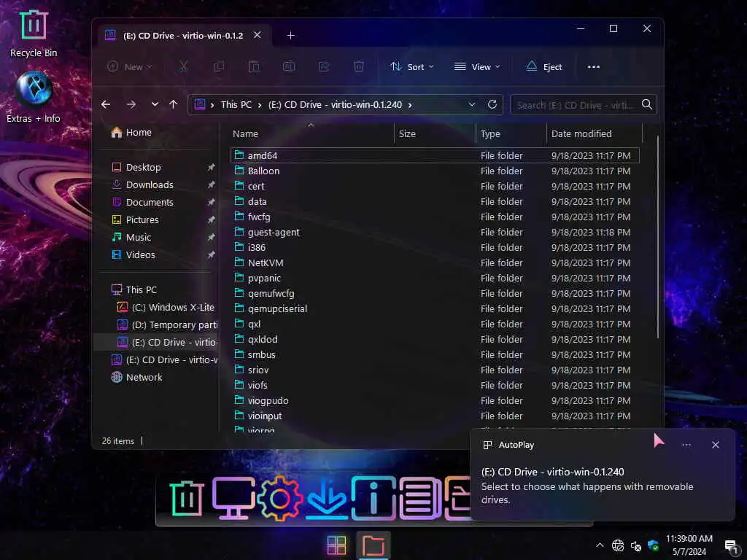Viewport: 747px width, 560px height.
Task: Sort by the Type column header
Action: coord(511,134)
